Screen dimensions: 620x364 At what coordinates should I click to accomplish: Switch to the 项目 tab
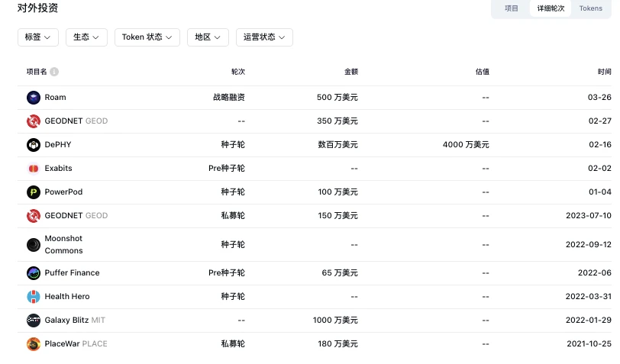512,8
